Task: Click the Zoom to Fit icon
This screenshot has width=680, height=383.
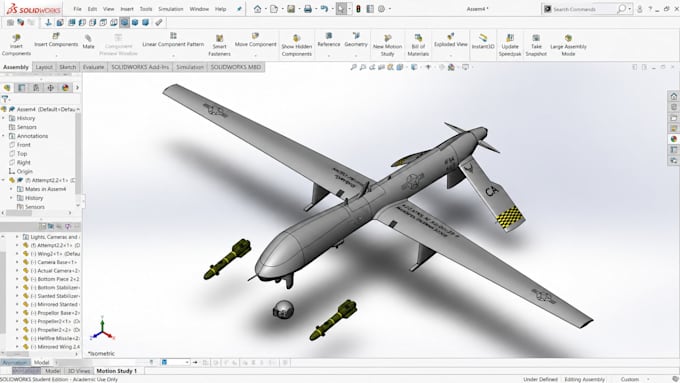Action: [353, 67]
